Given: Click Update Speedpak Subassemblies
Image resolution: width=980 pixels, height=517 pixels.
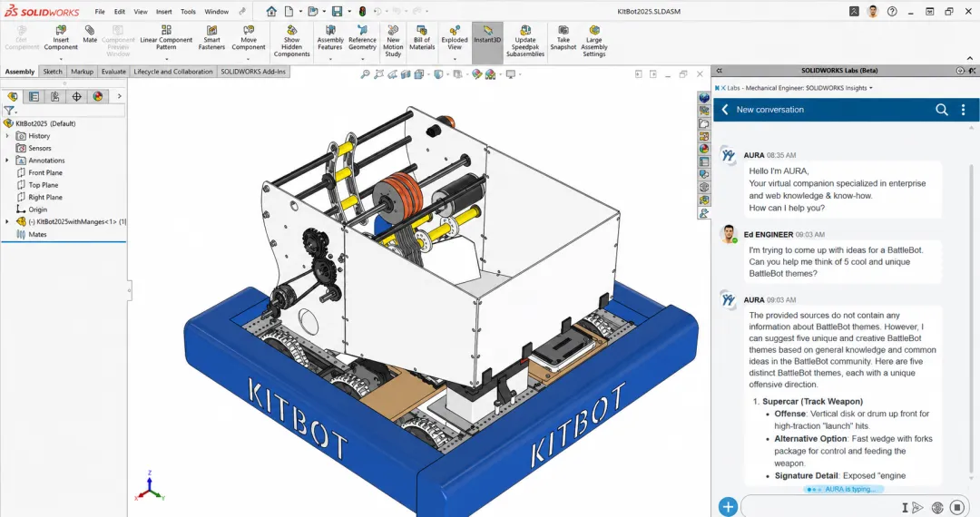Looking at the screenshot, I should coord(525,42).
